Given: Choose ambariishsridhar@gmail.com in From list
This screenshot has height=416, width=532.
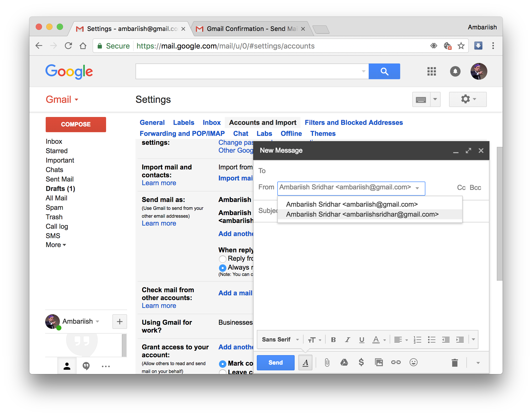Looking at the screenshot, I should 362,214.
